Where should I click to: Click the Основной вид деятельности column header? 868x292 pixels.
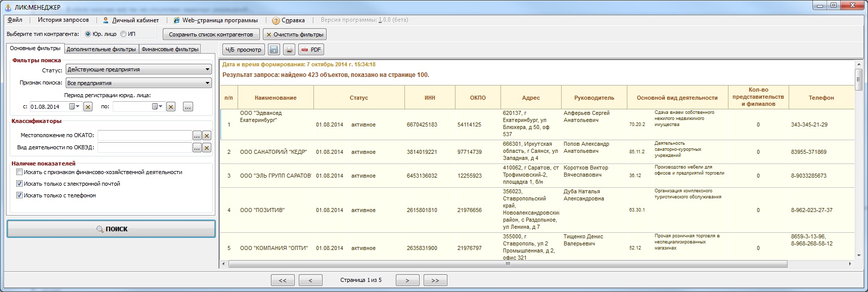click(x=677, y=98)
